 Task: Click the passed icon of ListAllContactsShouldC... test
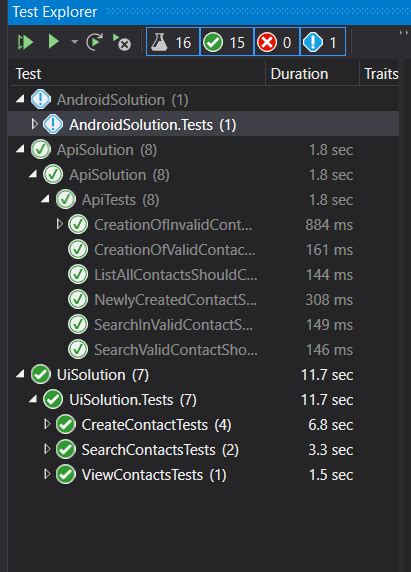tap(78, 274)
